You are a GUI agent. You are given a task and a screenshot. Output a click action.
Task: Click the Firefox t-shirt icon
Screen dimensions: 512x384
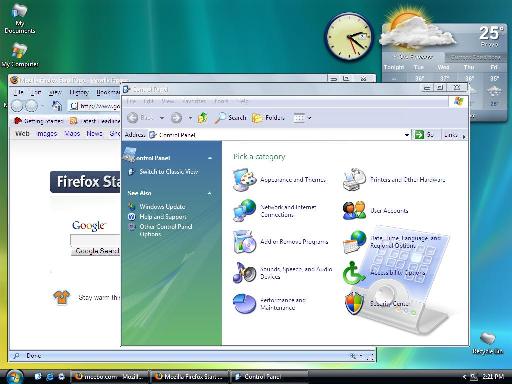[x=62, y=297]
